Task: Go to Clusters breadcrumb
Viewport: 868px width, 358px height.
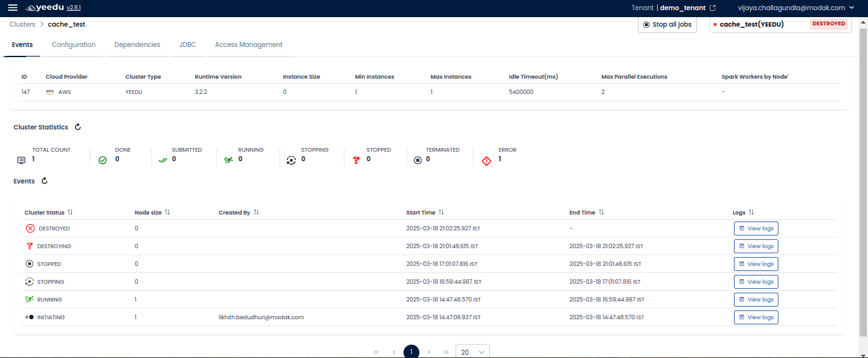Action: click(22, 24)
